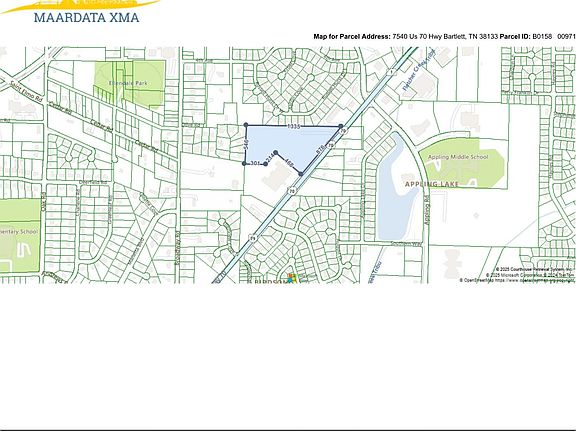Image resolution: width=576 pixels, height=432 pixels.
Task: Click the parcel address 7540 Us 70 Hwy
Action: pyautogui.click(x=417, y=36)
